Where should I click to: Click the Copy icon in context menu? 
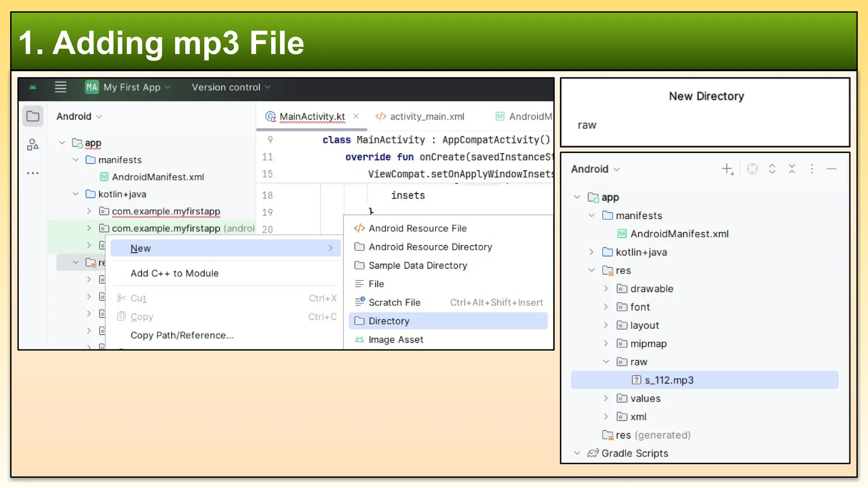(x=121, y=316)
